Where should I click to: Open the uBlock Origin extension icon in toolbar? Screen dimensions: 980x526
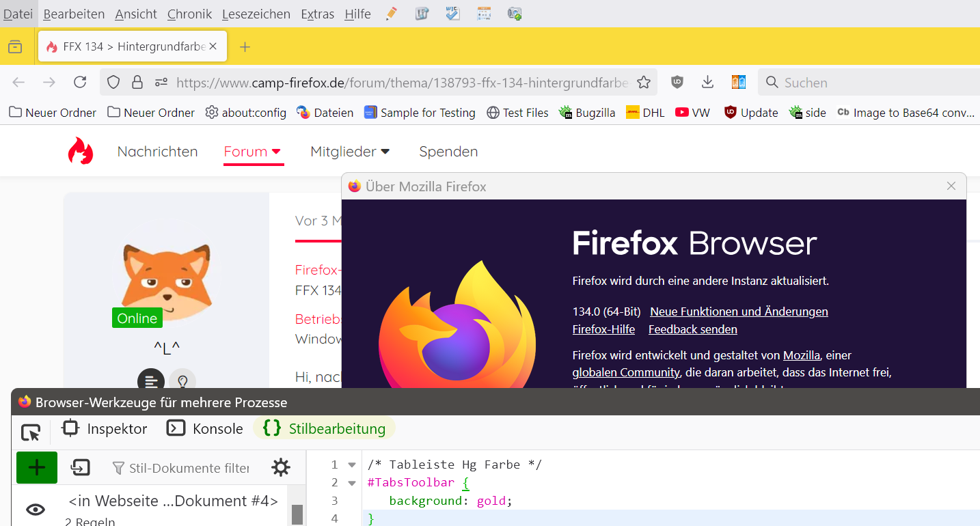(x=677, y=83)
